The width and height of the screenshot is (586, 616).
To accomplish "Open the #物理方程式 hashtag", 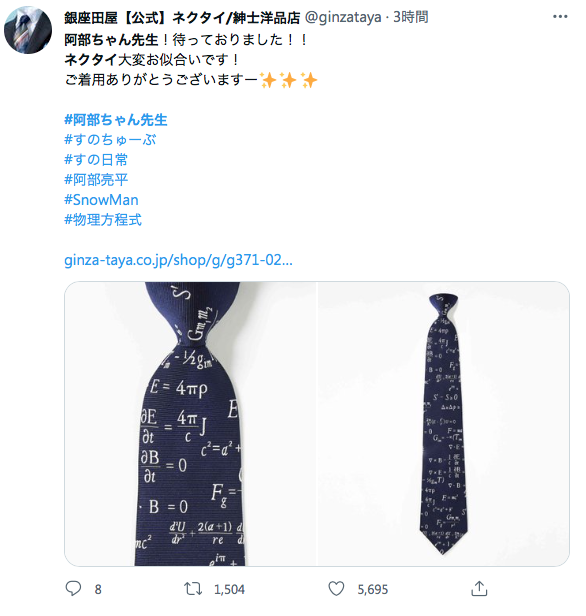I will [103, 220].
